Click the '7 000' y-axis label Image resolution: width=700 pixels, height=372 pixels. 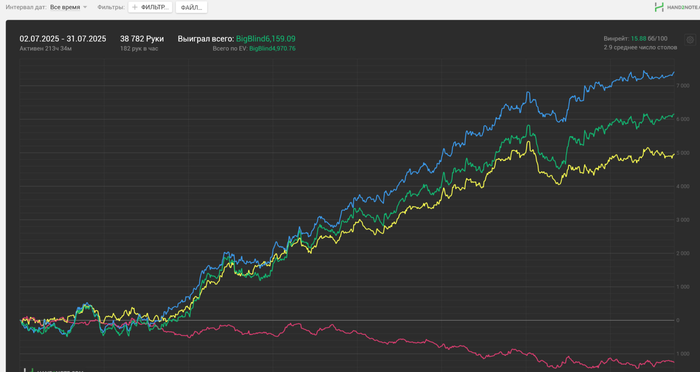click(x=683, y=86)
